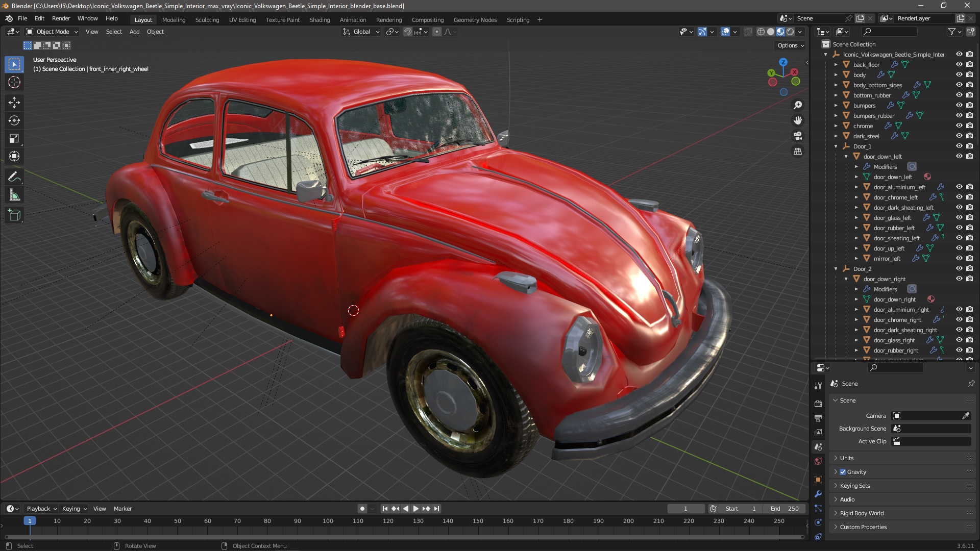Hide the chrome object in viewport

pos(959,126)
